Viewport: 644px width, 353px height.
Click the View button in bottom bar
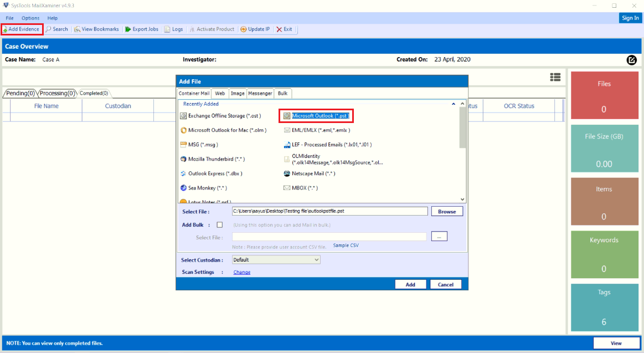point(616,343)
